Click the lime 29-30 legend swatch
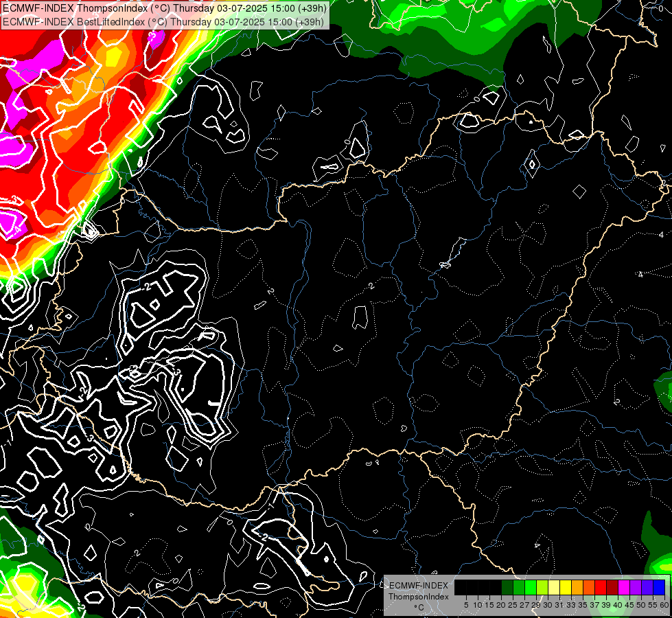 [542, 587]
